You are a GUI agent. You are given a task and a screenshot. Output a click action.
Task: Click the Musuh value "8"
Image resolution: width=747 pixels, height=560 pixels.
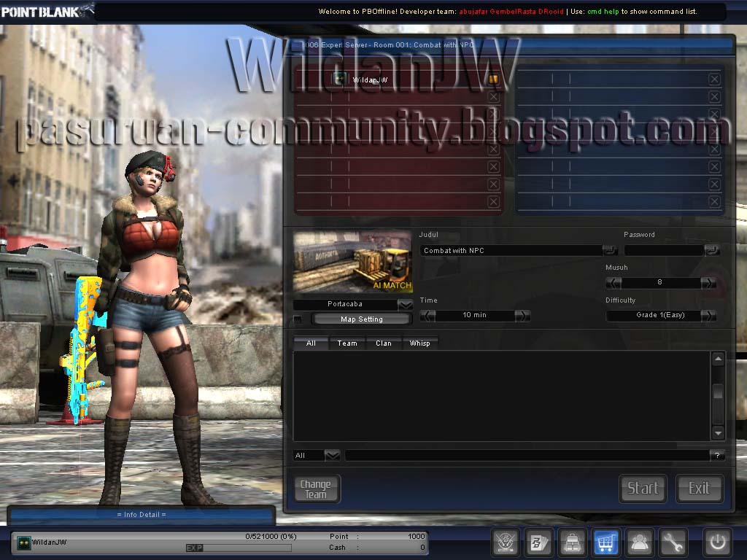tap(659, 282)
